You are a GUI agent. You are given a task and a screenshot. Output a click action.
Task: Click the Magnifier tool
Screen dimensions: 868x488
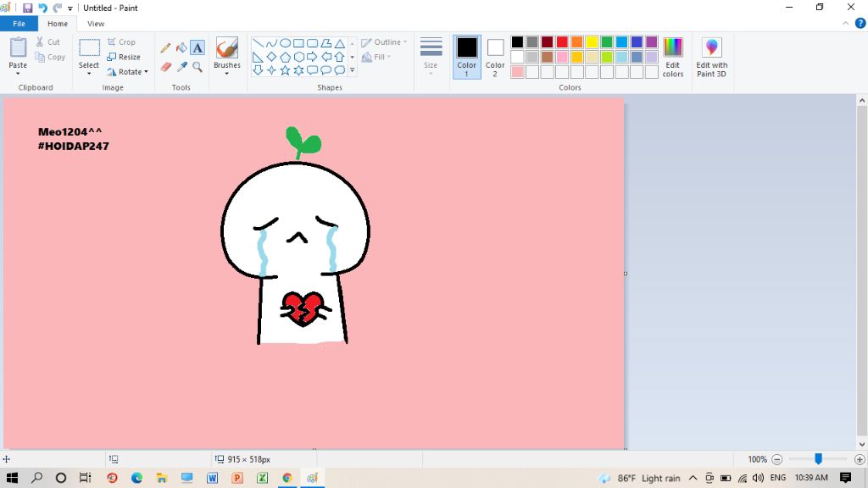coord(198,67)
